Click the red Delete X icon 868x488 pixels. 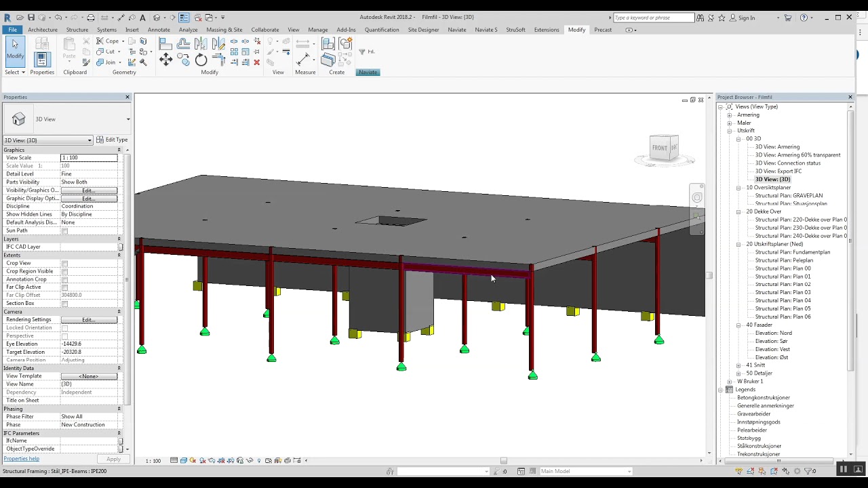pos(256,62)
